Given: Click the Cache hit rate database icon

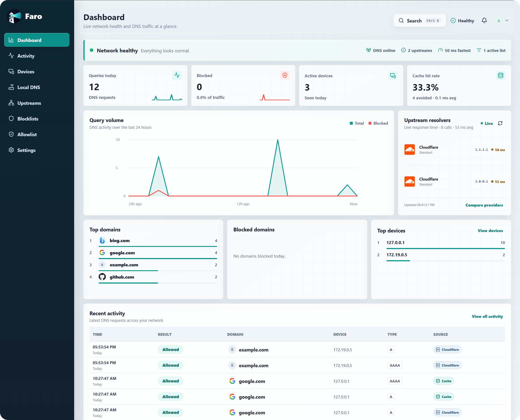Looking at the screenshot, I should coord(501,76).
